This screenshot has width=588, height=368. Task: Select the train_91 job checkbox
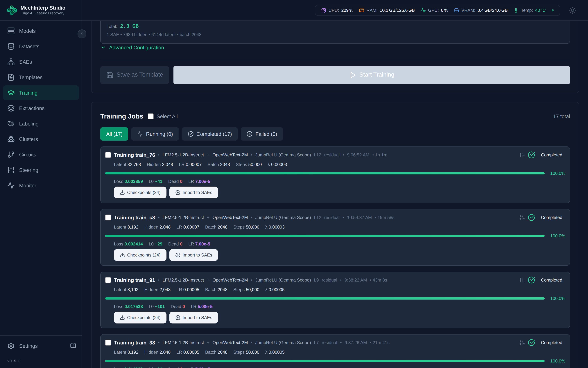coord(108,280)
